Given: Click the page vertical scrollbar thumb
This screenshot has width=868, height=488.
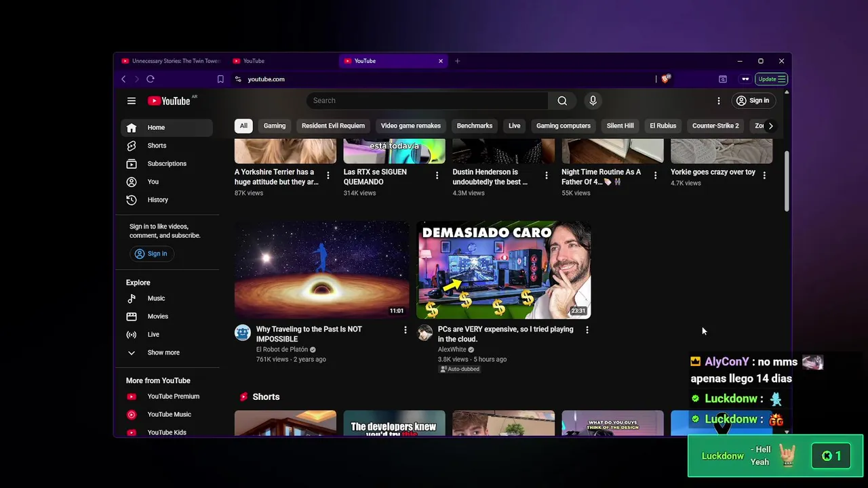Looking at the screenshot, I should coord(787,181).
